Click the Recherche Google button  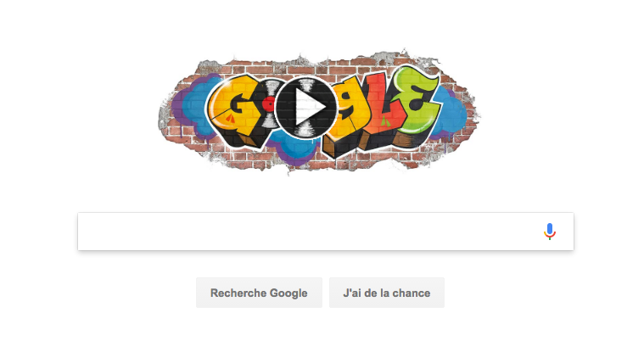click(259, 293)
